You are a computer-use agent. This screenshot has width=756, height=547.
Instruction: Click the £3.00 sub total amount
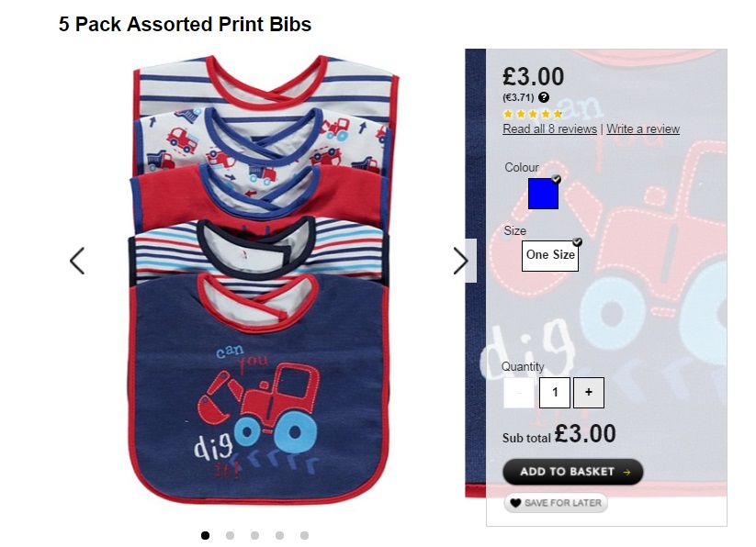click(x=585, y=433)
